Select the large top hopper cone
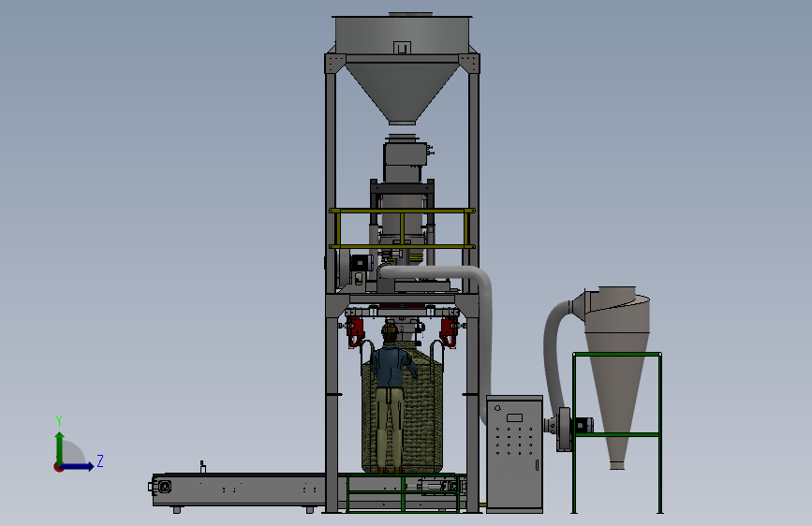This screenshot has width=812, height=526. point(402,92)
